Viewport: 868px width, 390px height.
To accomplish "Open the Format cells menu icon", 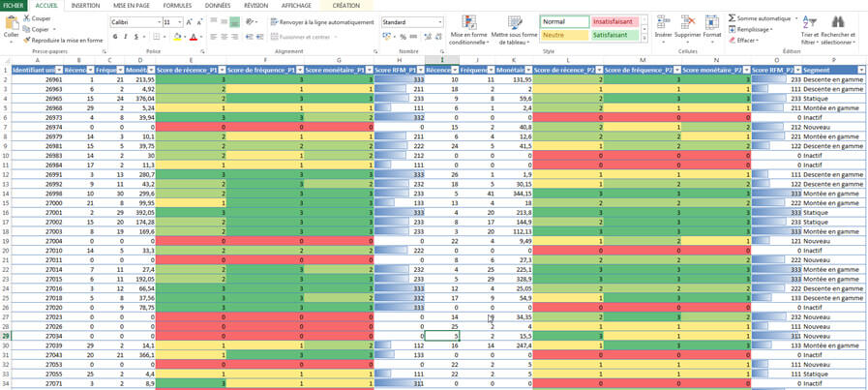I will click(x=712, y=22).
